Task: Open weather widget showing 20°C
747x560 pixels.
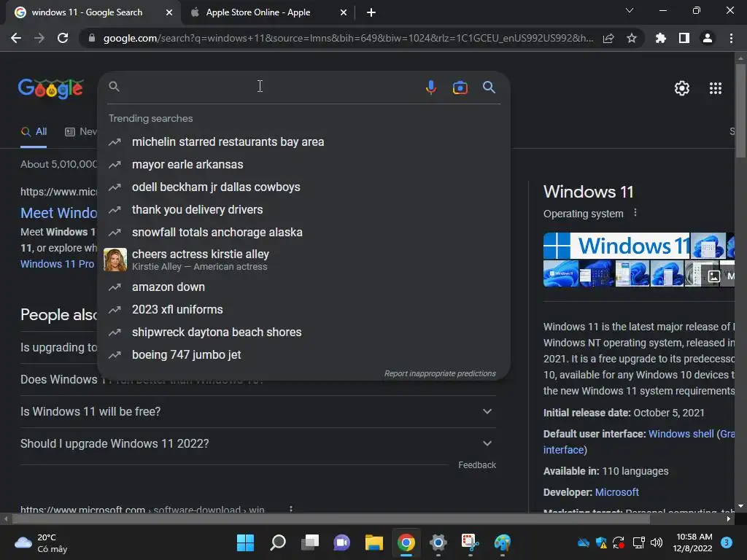Action: pyautogui.click(x=41, y=542)
